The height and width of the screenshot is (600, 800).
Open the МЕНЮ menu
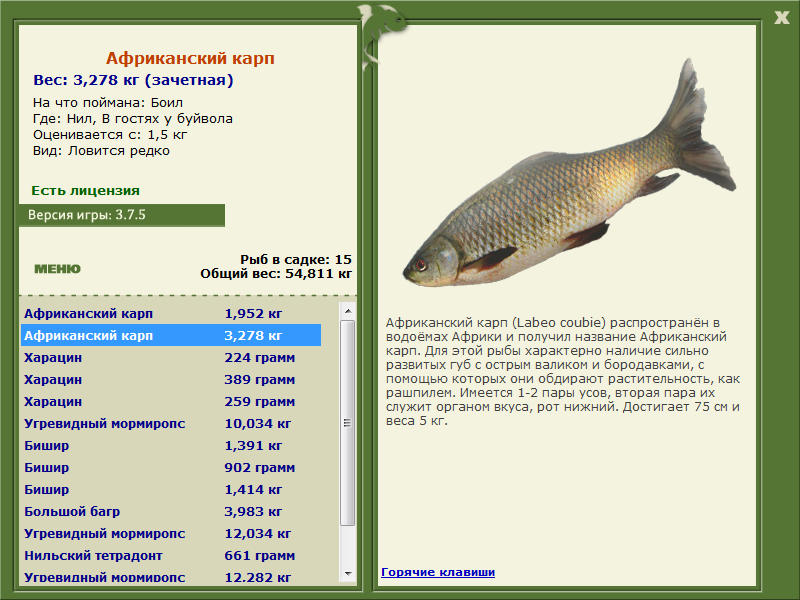tap(57, 269)
